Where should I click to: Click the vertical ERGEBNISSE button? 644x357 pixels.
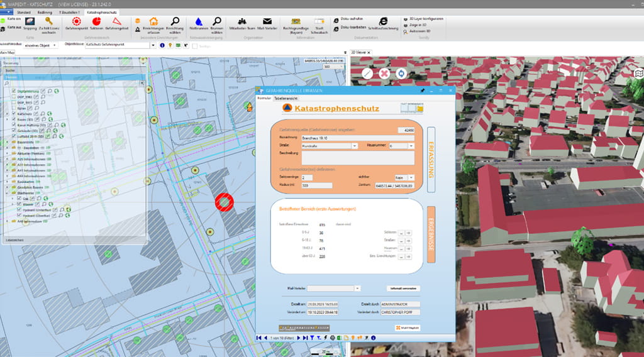[x=431, y=234]
